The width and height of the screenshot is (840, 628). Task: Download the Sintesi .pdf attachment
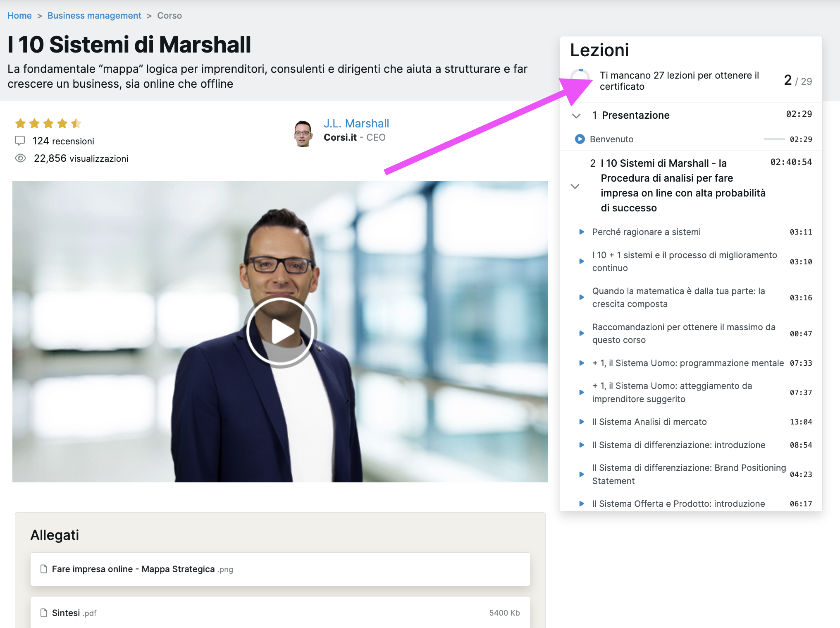280,613
